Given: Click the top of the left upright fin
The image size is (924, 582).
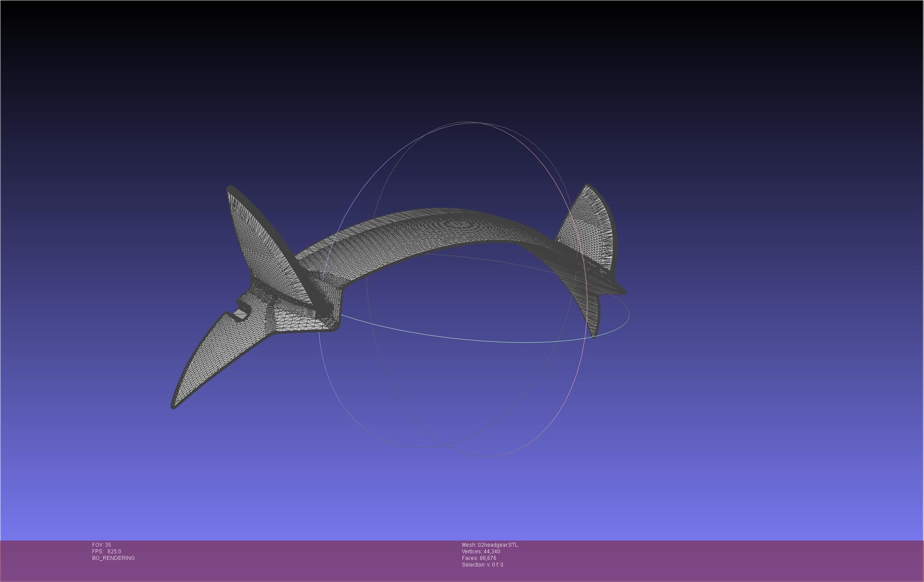Looking at the screenshot, I should (230, 189).
